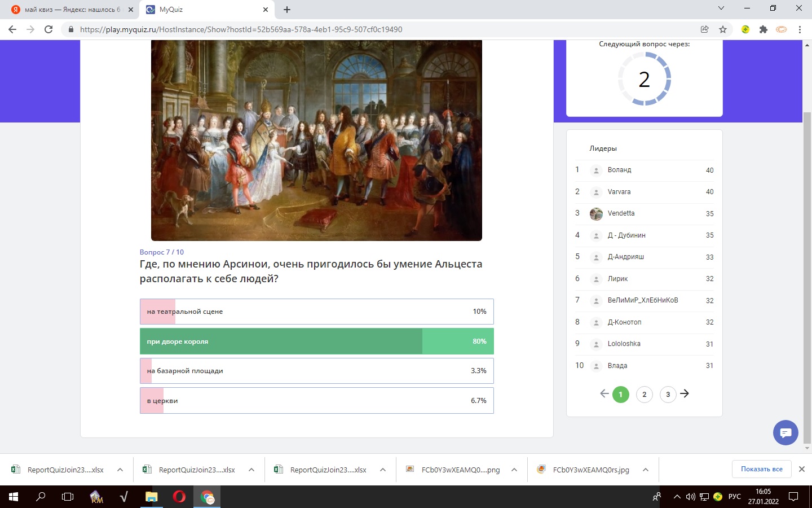The image size is (812, 508).
Task: Click Показать все downloads button
Action: (x=762, y=469)
